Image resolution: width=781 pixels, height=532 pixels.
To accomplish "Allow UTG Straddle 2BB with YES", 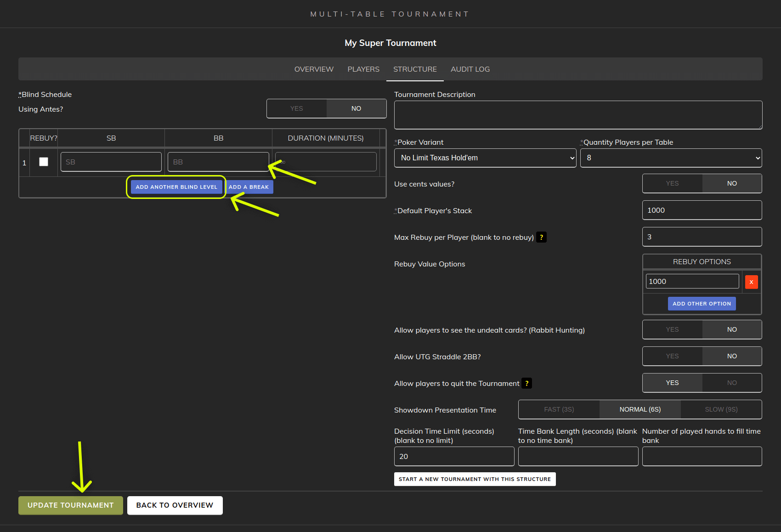I will click(x=672, y=356).
